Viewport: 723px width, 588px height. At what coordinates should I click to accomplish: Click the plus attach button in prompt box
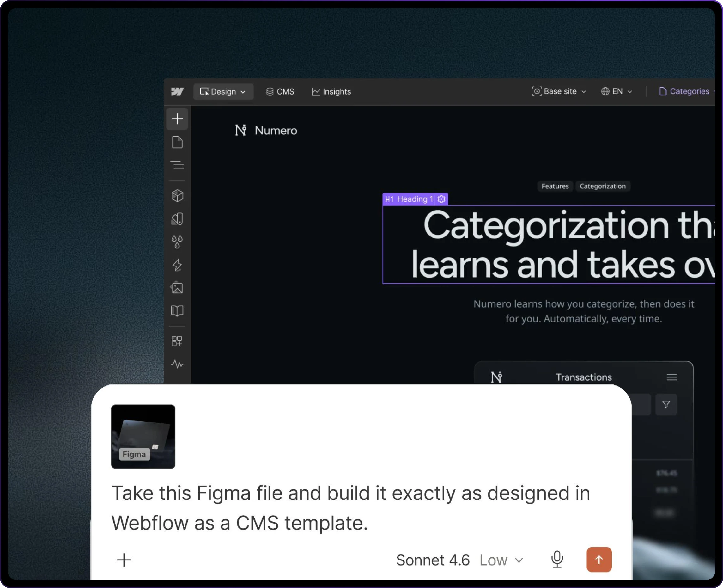[x=124, y=560]
